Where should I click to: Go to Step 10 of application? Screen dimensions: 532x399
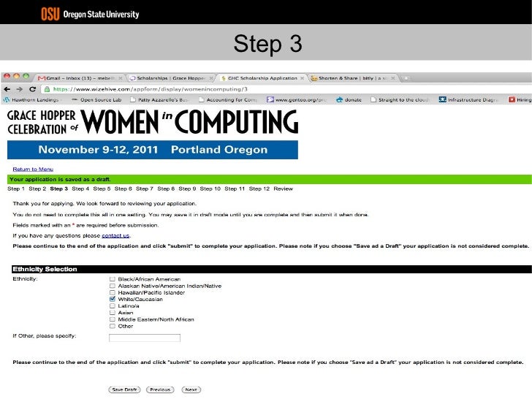pyautogui.click(x=210, y=189)
